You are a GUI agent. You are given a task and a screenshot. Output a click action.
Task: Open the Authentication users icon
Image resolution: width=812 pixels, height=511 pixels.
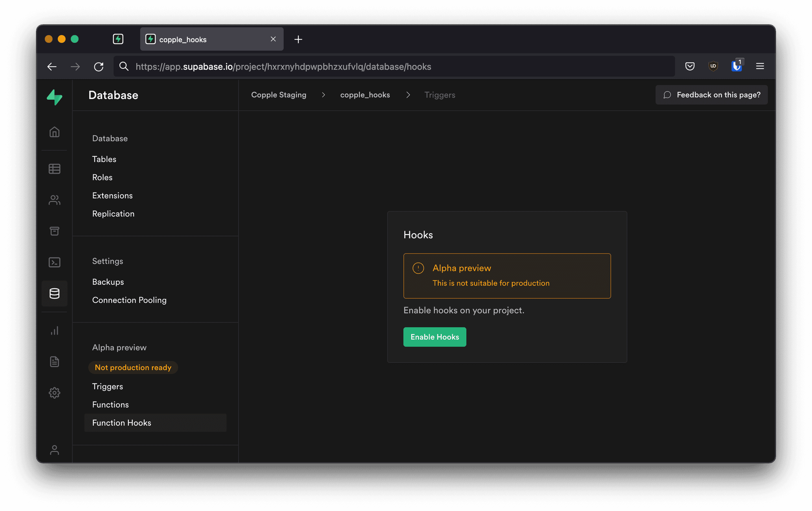point(54,200)
